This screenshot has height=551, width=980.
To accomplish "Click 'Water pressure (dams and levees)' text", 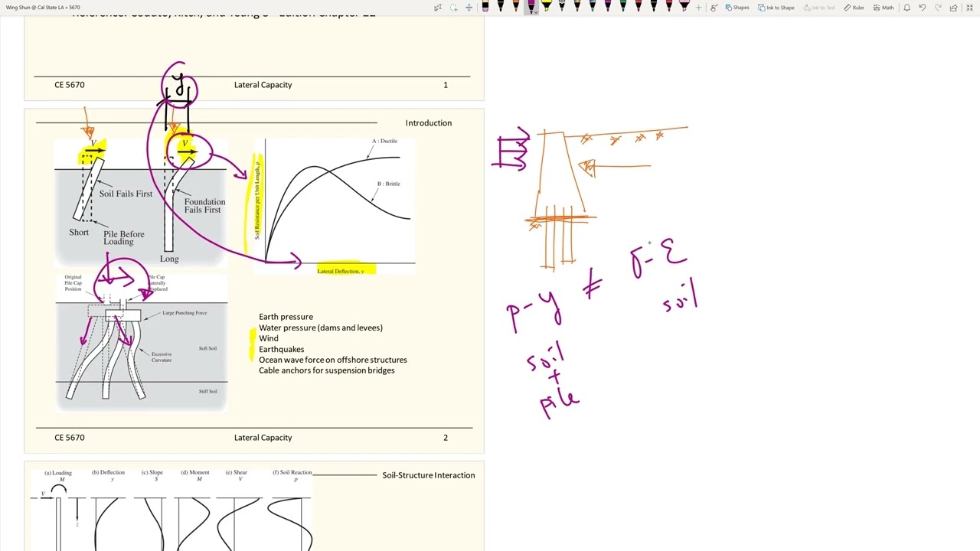I will 321,328.
